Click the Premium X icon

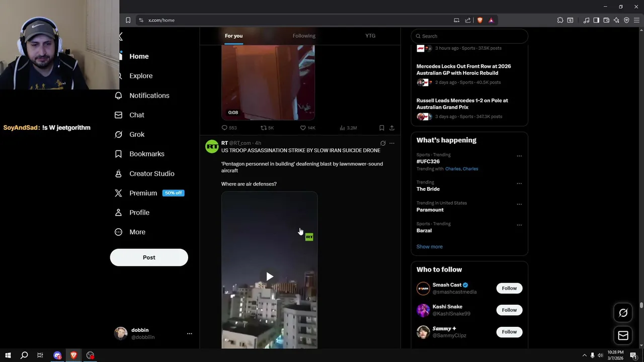point(118,193)
